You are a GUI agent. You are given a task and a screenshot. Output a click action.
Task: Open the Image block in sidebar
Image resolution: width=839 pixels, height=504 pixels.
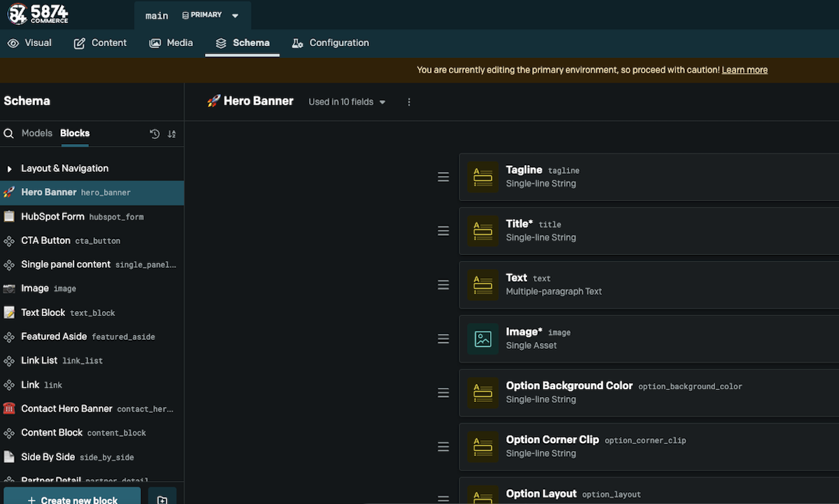coord(92,288)
